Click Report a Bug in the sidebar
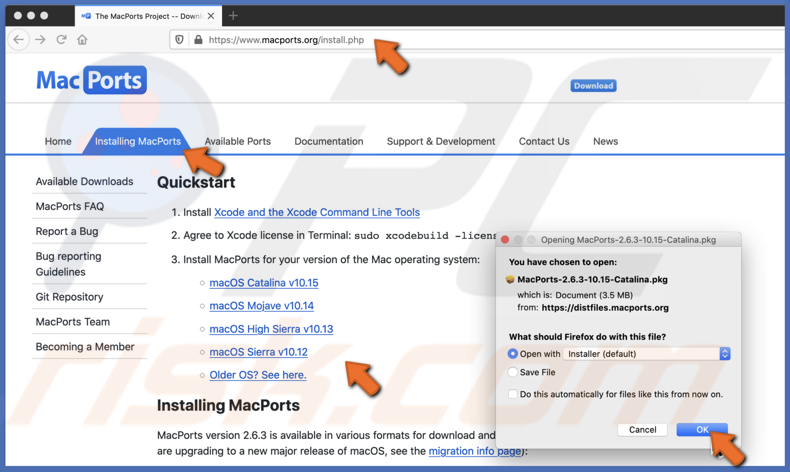 click(67, 231)
